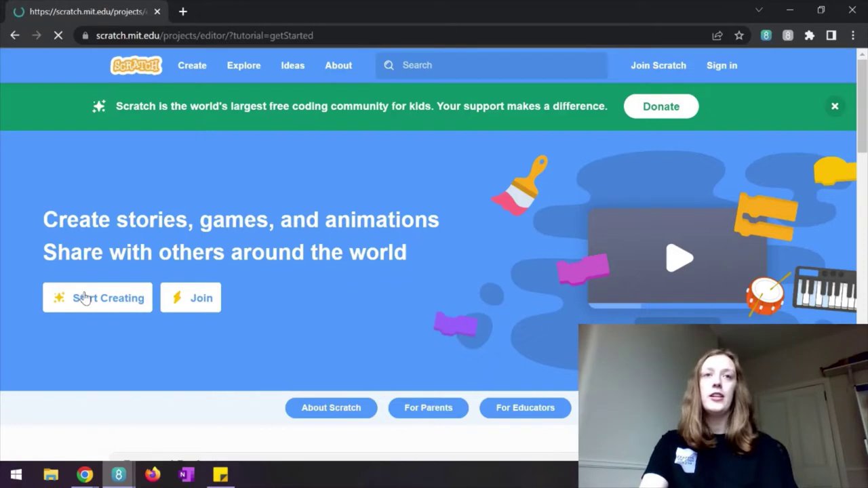Close the scratch.mit.edu tab
Image resolution: width=868 pixels, height=488 pixels.
click(x=157, y=12)
